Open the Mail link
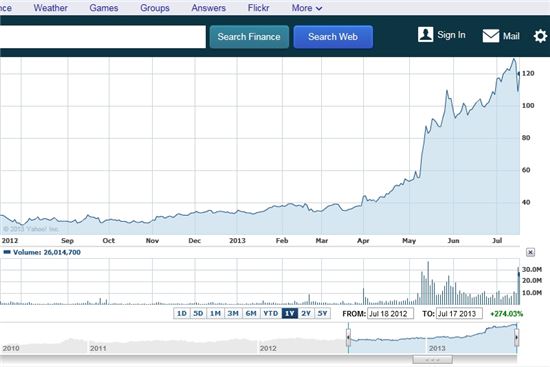 coord(511,36)
